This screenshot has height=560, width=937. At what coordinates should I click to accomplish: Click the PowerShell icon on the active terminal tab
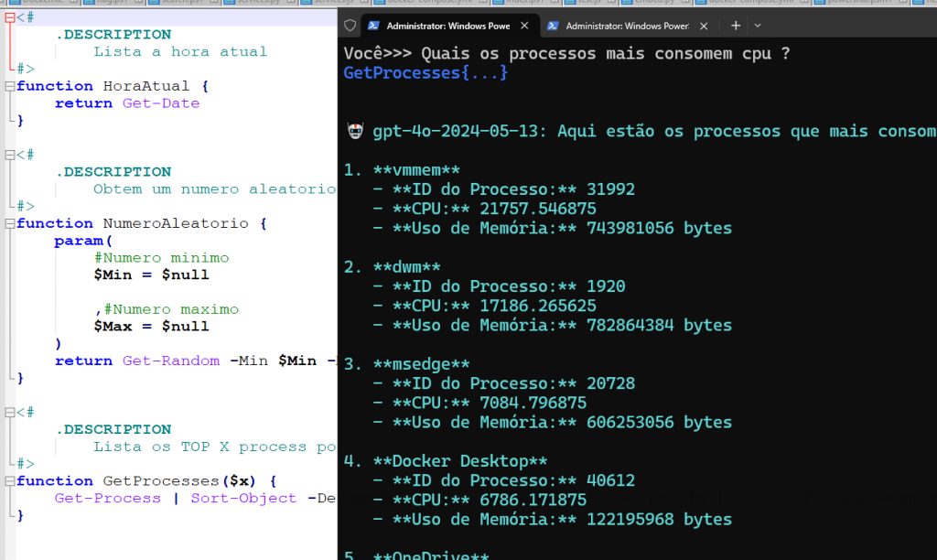pyautogui.click(x=373, y=26)
